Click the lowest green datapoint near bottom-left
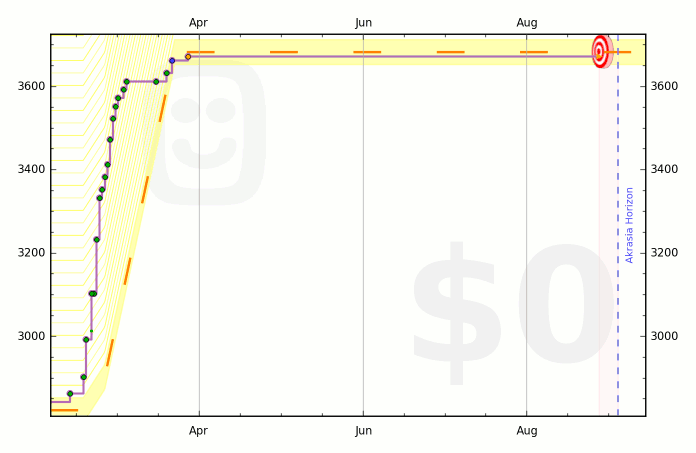The width and height of the screenshot is (696, 453). tap(70, 394)
